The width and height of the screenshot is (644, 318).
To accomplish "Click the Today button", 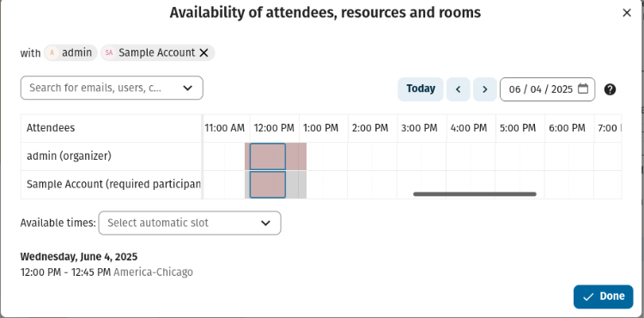I will [x=421, y=89].
